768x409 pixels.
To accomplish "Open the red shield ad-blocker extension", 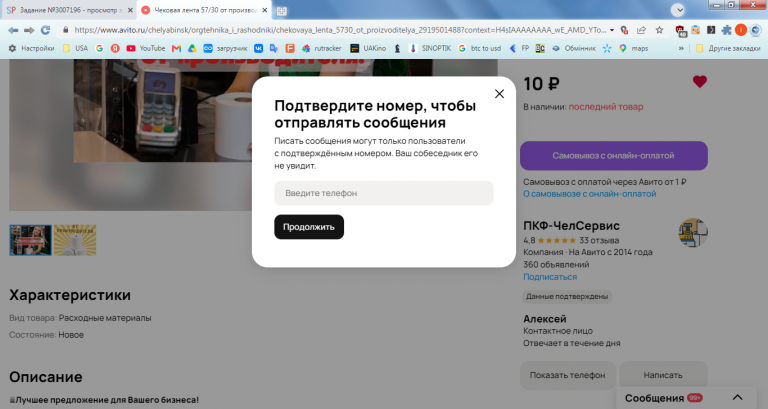I will [x=680, y=31].
